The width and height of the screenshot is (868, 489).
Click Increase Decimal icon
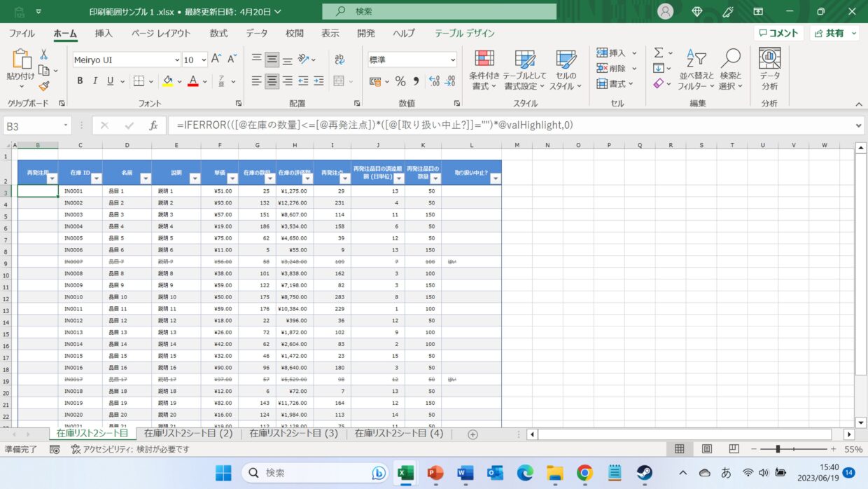(x=434, y=81)
